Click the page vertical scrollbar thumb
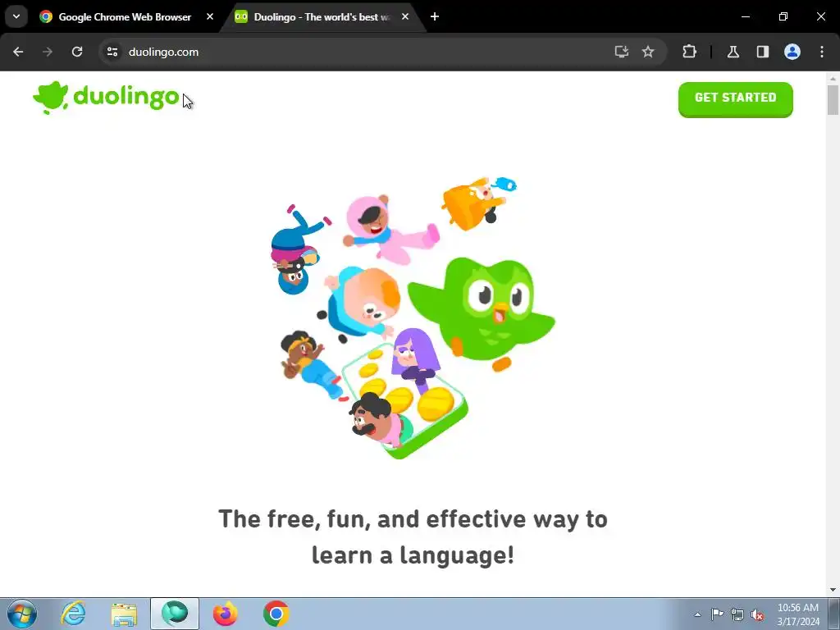This screenshot has height=630, width=840. coord(833,99)
